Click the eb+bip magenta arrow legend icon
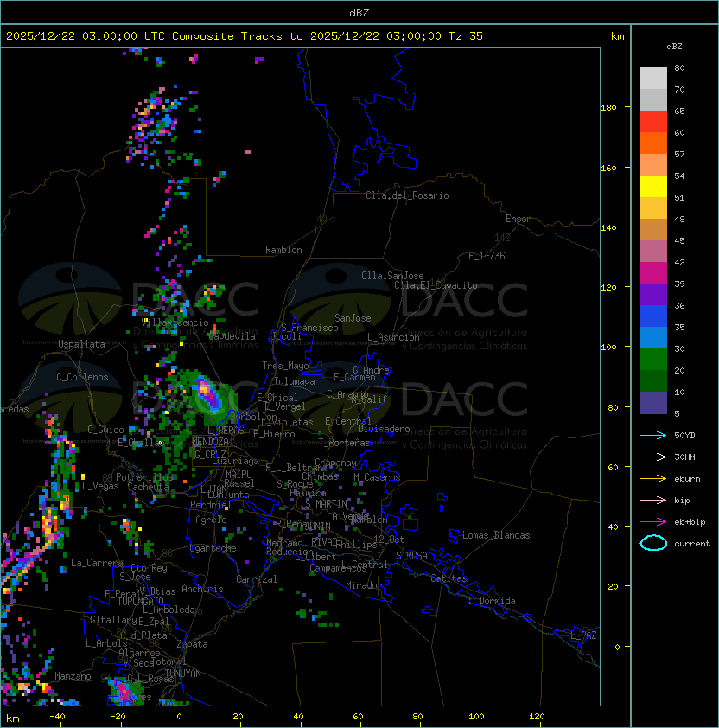Viewport: 719px width, 728px height. (653, 522)
